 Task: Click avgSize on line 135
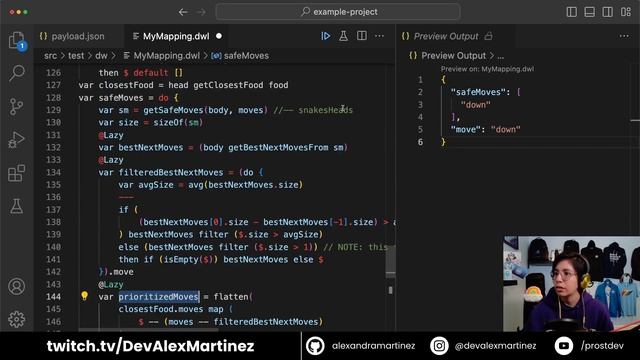156,184
